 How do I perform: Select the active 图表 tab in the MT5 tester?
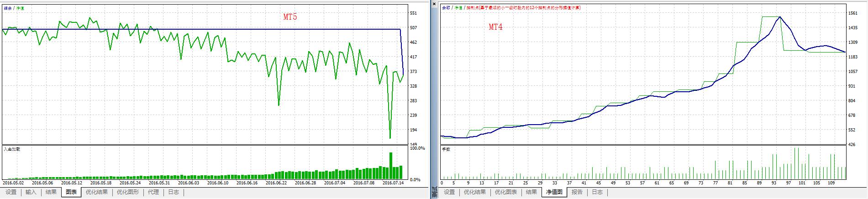click(71, 192)
